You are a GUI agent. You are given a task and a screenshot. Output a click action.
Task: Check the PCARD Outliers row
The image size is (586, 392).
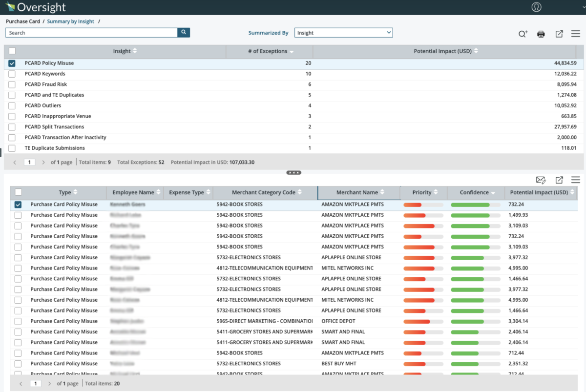[12, 106]
